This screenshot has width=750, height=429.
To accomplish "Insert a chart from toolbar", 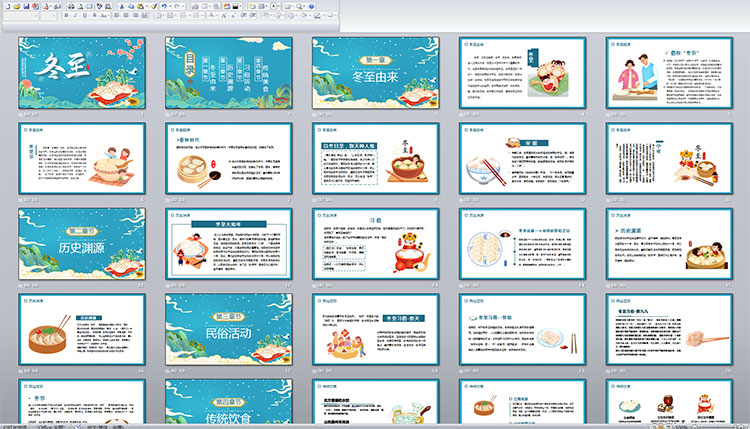I will 194,6.
